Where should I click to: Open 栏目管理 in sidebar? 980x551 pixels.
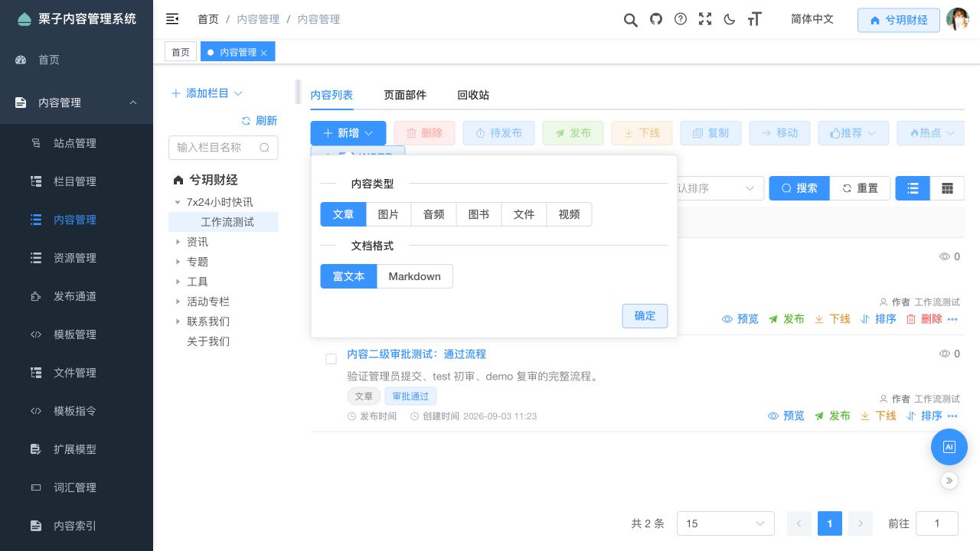77,181
